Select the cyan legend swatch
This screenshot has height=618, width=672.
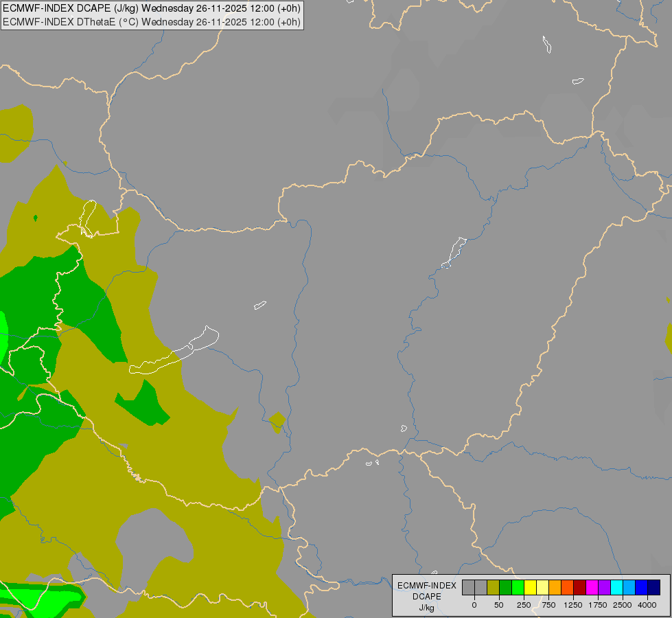pyautogui.click(x=616, y=587)
